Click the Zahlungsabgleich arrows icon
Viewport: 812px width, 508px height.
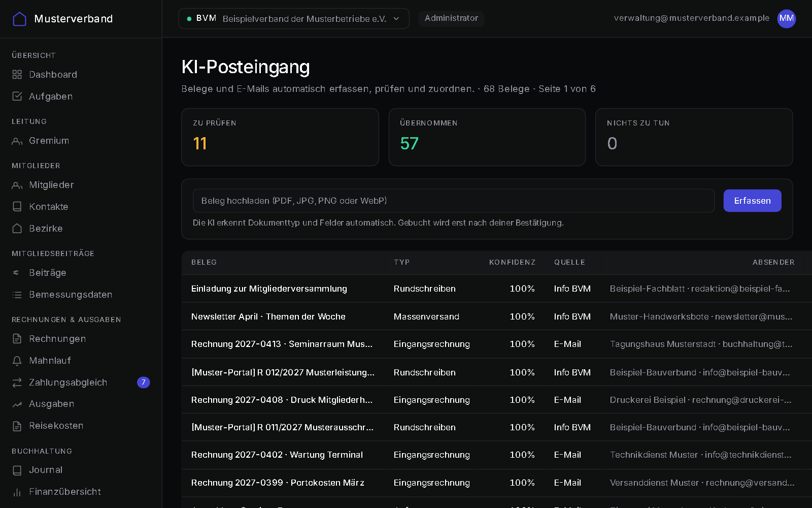[x=17, y=383]
